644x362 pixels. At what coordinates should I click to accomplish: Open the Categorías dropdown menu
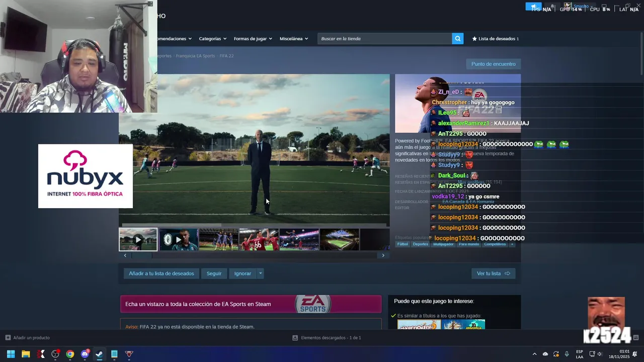[x=212, y=39]
